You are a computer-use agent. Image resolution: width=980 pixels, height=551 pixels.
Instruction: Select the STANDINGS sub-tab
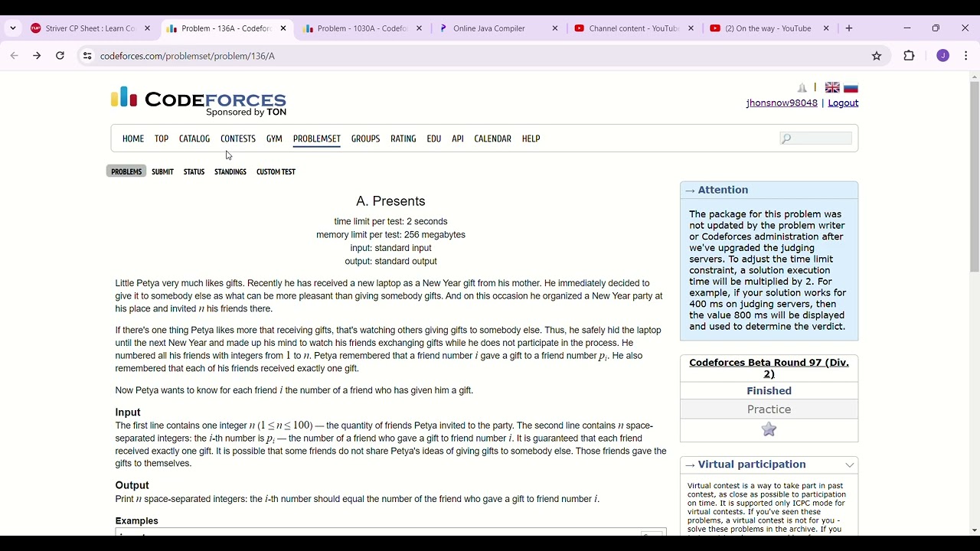click(230, 171)
